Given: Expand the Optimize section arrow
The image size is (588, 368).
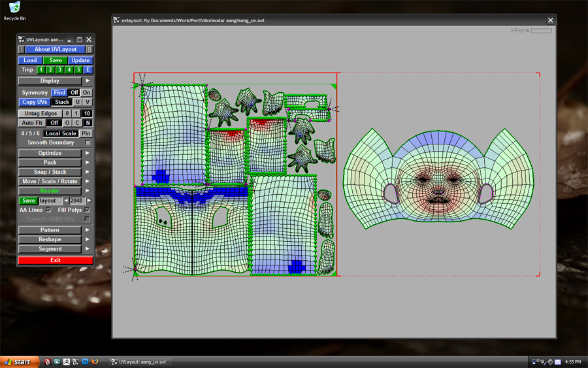Looking at the screenshot, I should click(x=88, y=153).
